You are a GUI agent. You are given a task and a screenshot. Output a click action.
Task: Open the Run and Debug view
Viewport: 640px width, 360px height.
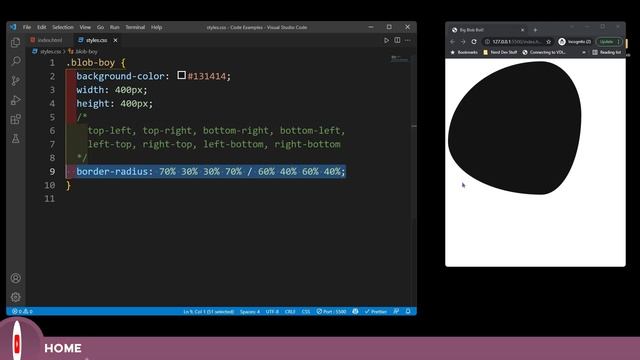click(x=16, y=100)
